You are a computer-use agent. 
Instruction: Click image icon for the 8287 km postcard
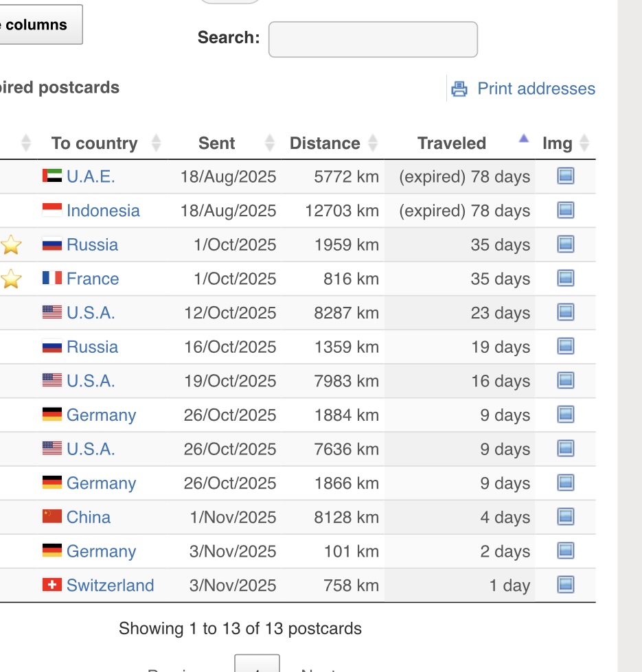click(565, 313)
